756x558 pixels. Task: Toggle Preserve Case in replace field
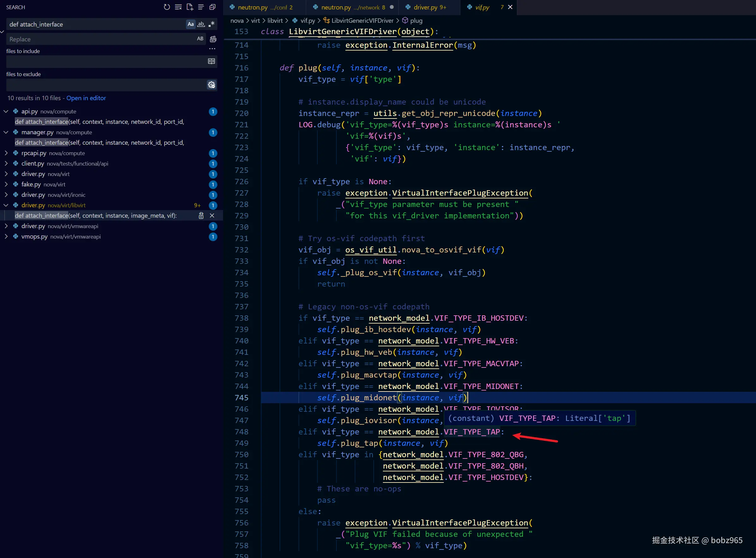(200, 39)
